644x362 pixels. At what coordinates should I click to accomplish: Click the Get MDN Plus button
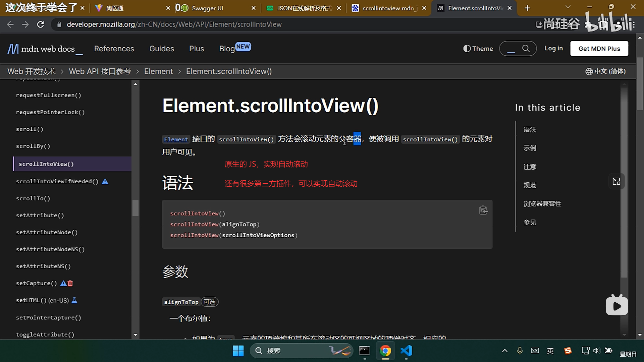tap(599, 48)
